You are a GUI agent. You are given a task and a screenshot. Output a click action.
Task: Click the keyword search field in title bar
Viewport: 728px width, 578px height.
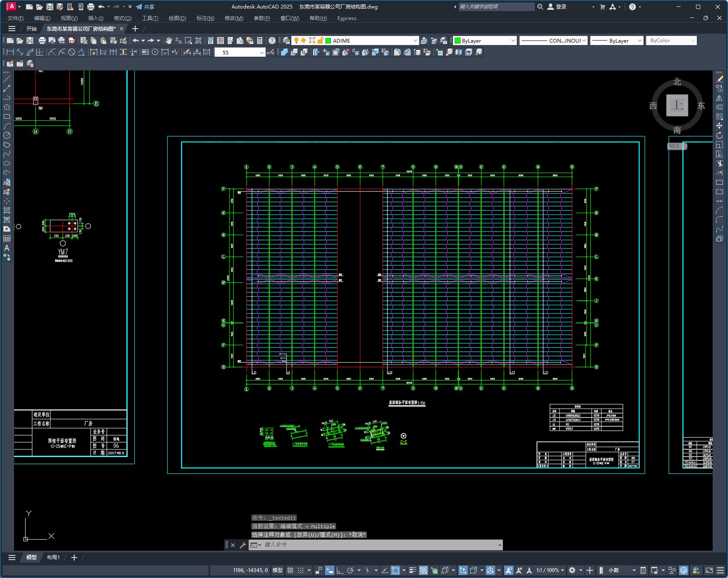(x=496, y=7)
